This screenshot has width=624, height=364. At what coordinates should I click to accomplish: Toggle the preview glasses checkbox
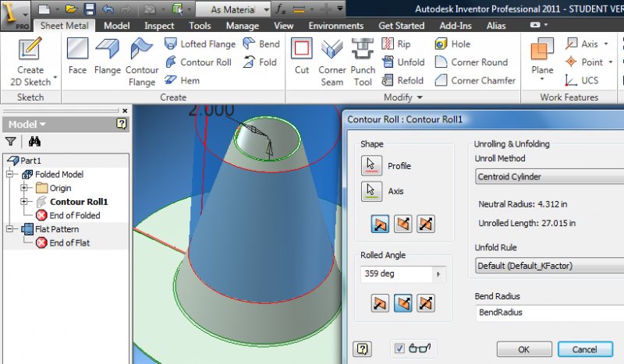click(x=399, y=348)
